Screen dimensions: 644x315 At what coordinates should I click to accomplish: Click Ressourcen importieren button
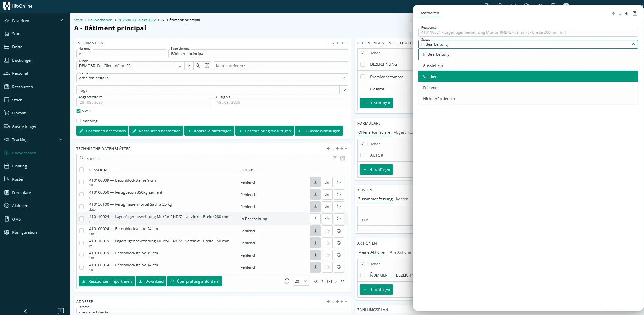[x=107, y=281]
